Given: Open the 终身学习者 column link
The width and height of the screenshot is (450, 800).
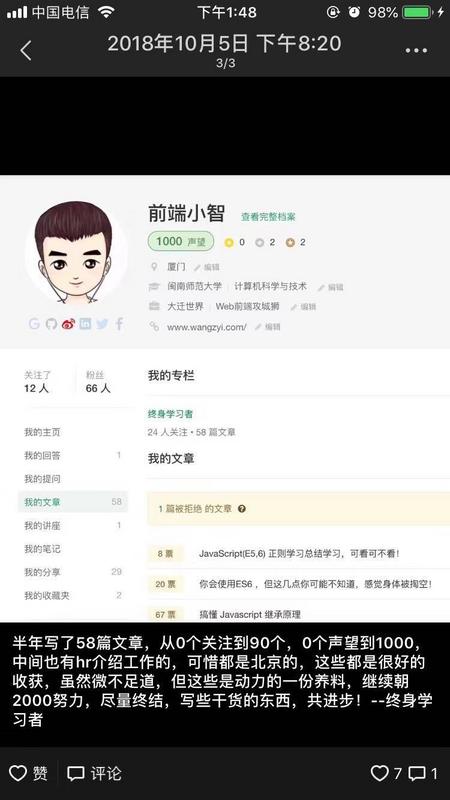Looking at the screenshot, I should pos(170,414).
